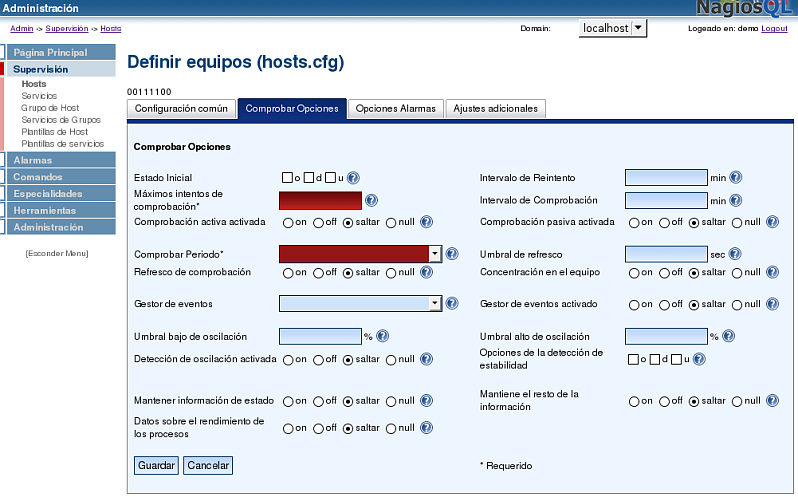Expand the Comprobar Periodo dropdown
Viewport: 798px width, 497px height.
tap(435, 254)
